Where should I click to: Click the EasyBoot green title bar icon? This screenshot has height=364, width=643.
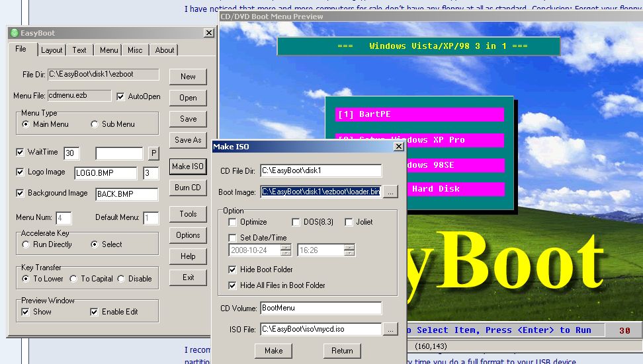(x=15, y=33)
